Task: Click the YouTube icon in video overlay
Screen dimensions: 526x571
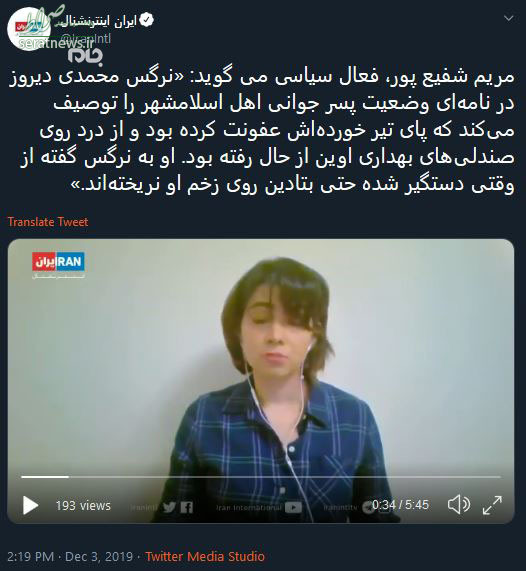Action: coord(294,507)
